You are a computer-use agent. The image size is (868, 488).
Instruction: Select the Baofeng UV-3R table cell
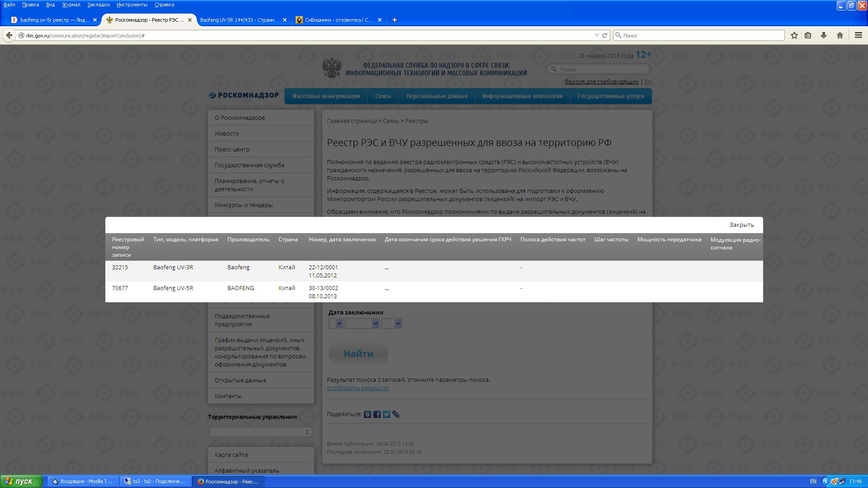pos(173,267)
